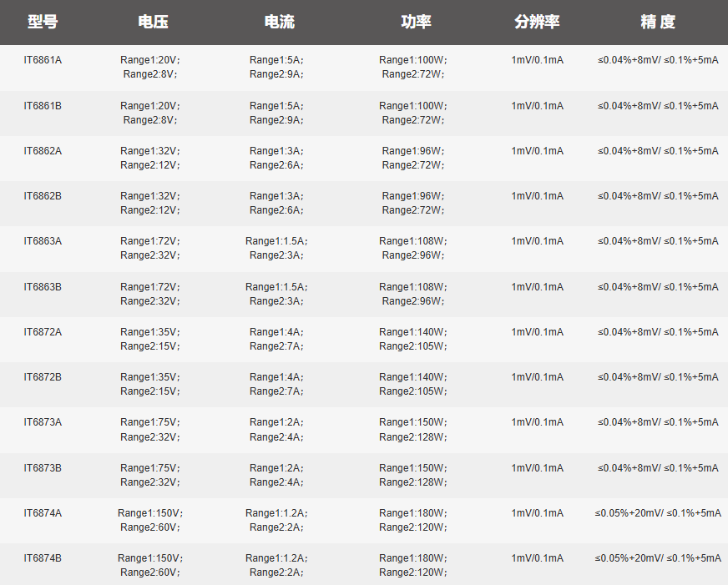
Task: Select model name IT6862A
Action: [x=43, y=151]
